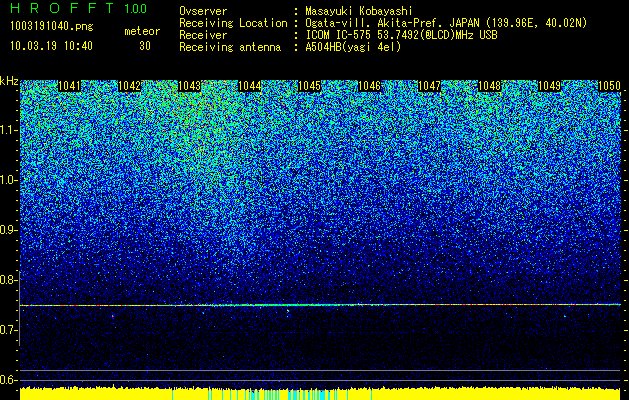Click the 1.1 frequency axis label
Image resolution: width=629 pixels, height=400 pixels.
[8, 130]
